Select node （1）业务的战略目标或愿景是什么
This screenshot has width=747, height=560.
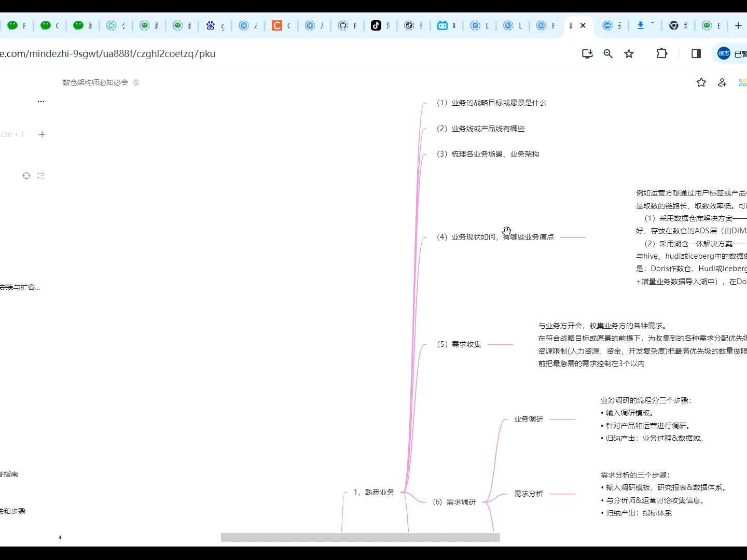(491, 103)
